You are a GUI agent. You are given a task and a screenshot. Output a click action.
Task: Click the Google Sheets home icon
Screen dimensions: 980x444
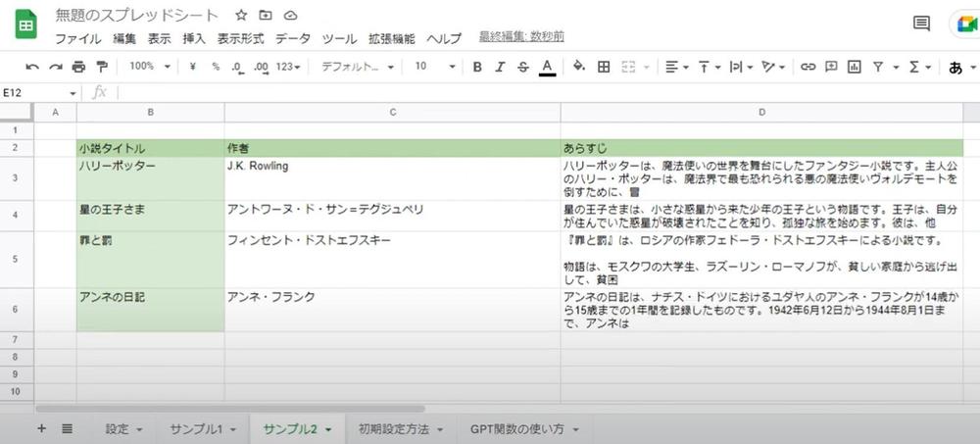click(25, 25)
